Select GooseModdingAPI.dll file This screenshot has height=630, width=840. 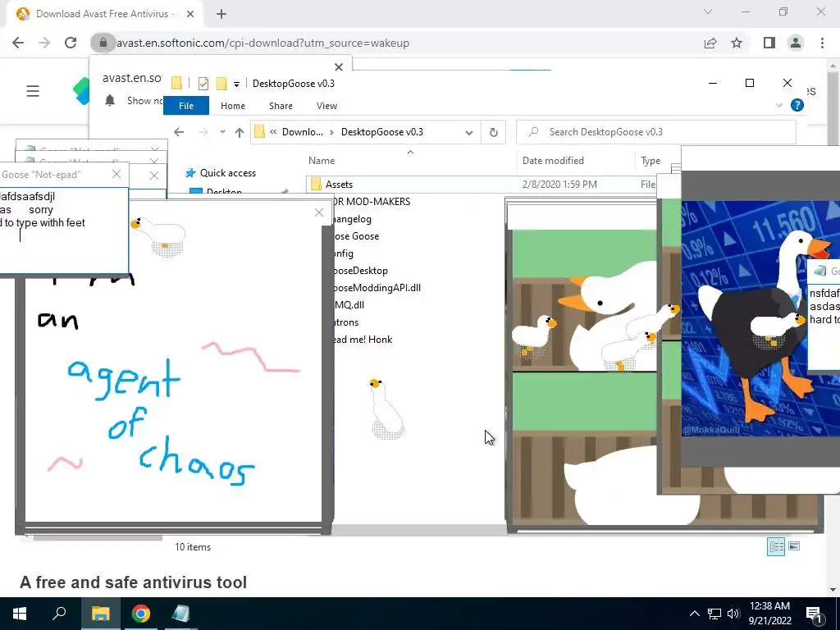pyautogui.click(x=377, y=288)
